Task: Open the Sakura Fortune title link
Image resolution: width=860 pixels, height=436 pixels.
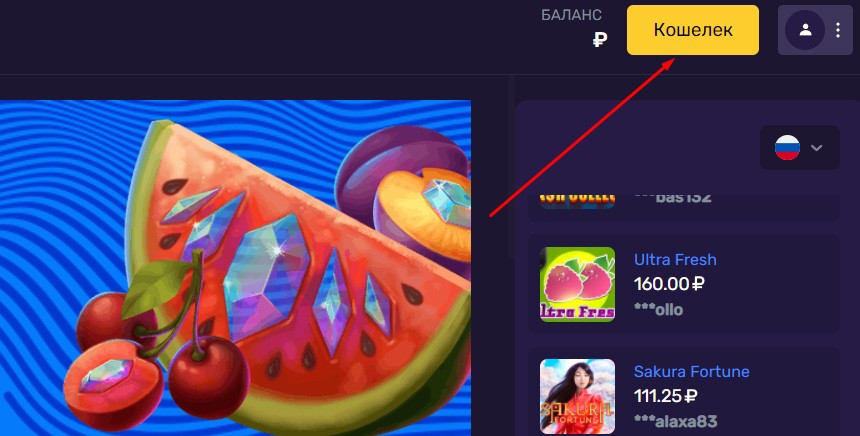Action: (x=692, y=371)
